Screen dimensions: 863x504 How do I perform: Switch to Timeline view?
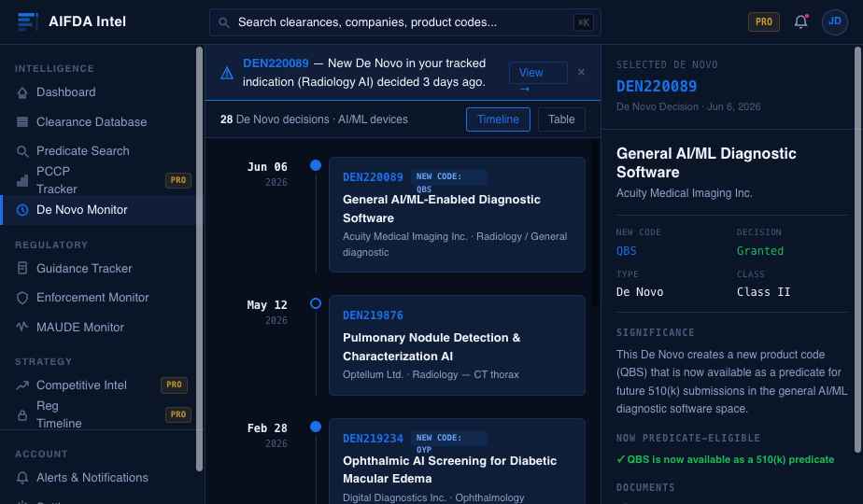click(x=498, y=119)
